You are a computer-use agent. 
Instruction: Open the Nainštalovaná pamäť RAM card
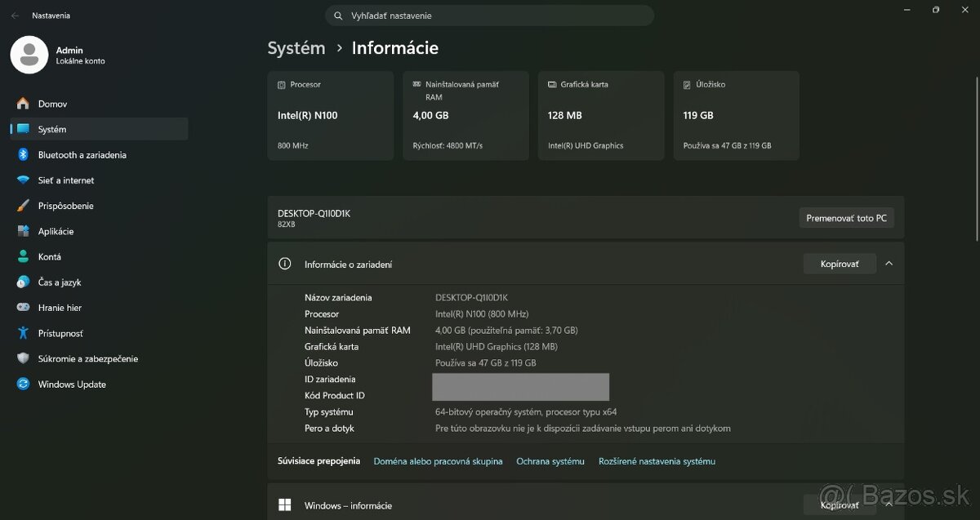click(465, 115)
